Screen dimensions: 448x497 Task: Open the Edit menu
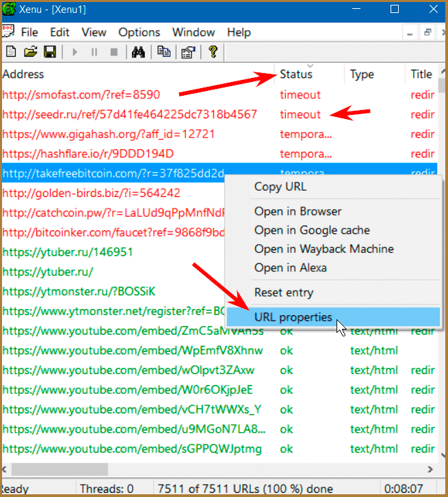60,32
